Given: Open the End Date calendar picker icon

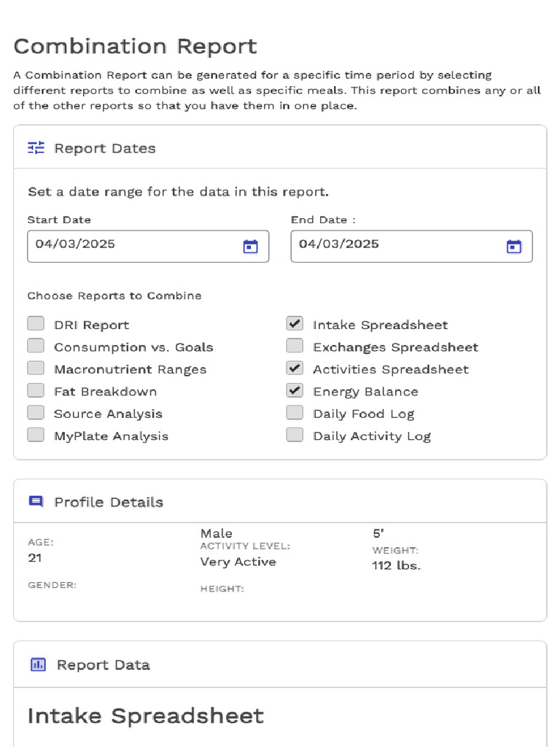Looking at the screenshot, I should (x=514, y=247).
